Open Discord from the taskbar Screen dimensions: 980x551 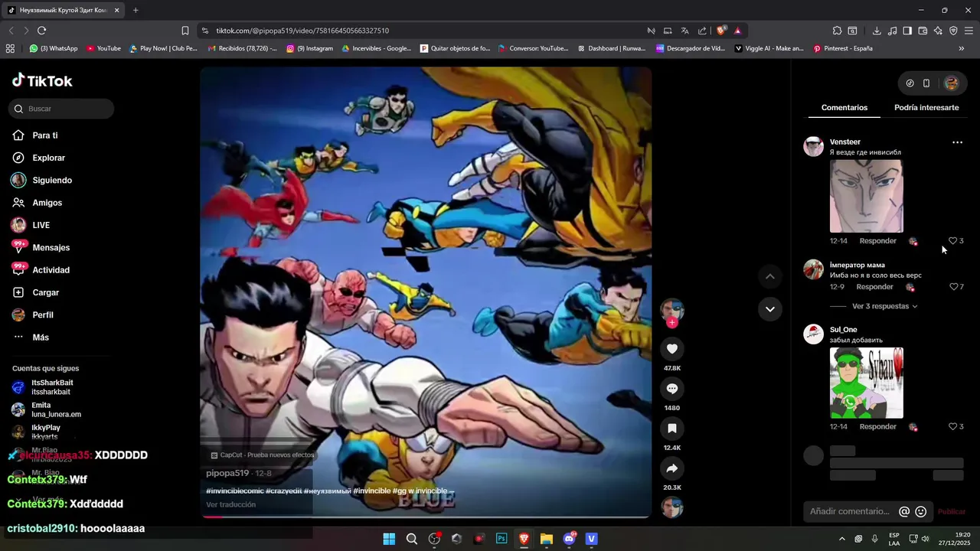click(x=569, y=539)
